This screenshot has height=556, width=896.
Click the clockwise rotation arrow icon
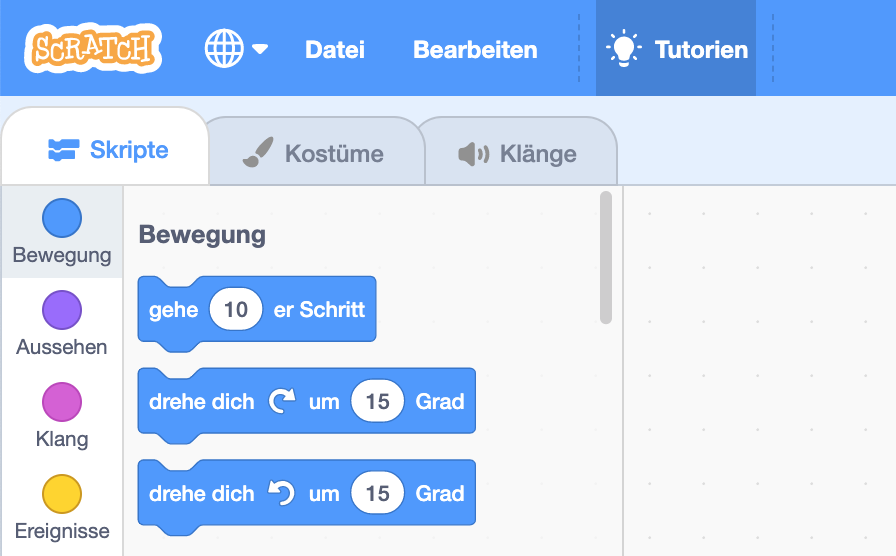[x=282, y=402]
